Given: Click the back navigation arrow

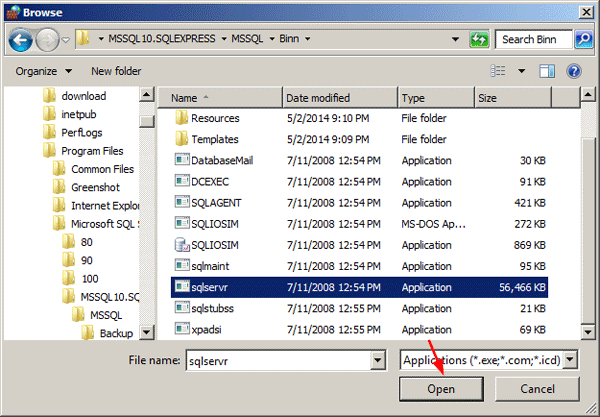Looking at the screenshot, I should 21,40.
